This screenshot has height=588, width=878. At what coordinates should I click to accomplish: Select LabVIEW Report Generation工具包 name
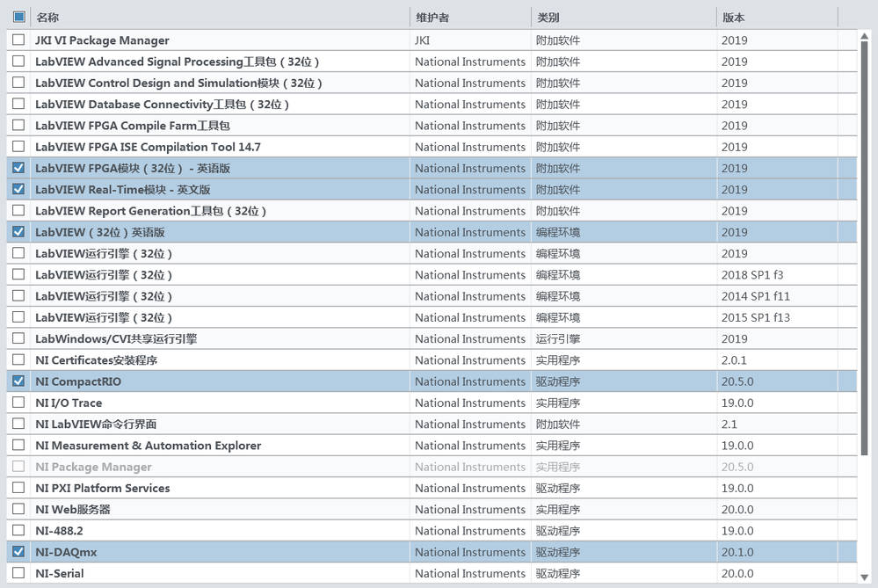coord(150,211)
